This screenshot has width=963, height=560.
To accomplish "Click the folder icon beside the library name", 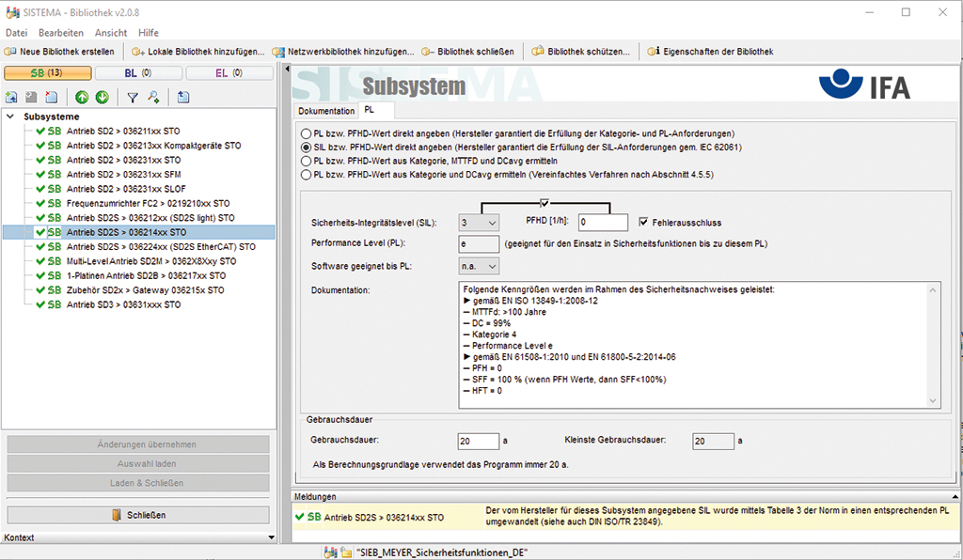I will point(346,552).
